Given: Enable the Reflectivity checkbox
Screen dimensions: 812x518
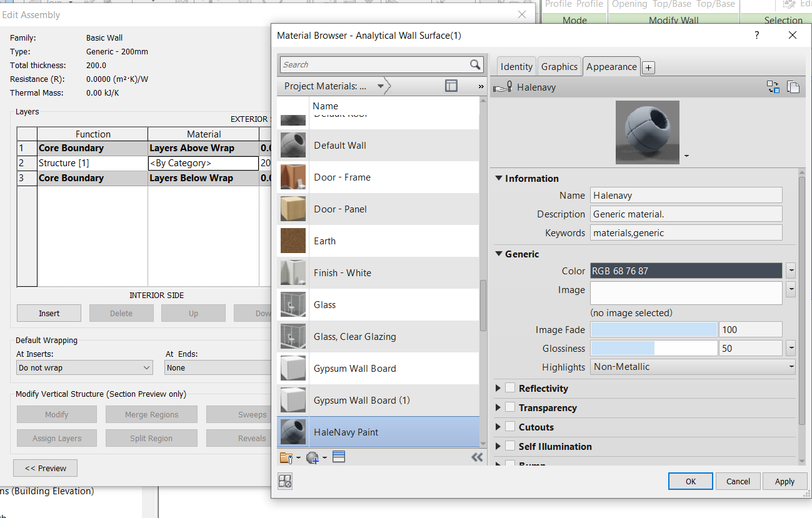Looking at the screenshot, I should 510,389.
